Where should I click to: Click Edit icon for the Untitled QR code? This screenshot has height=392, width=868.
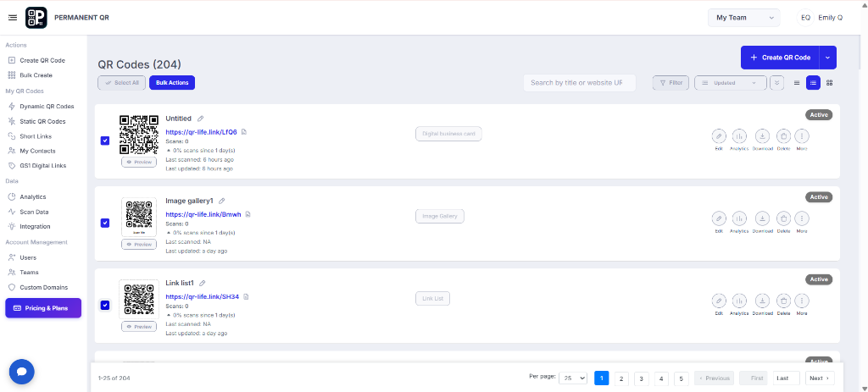click(x=719, y=136)
